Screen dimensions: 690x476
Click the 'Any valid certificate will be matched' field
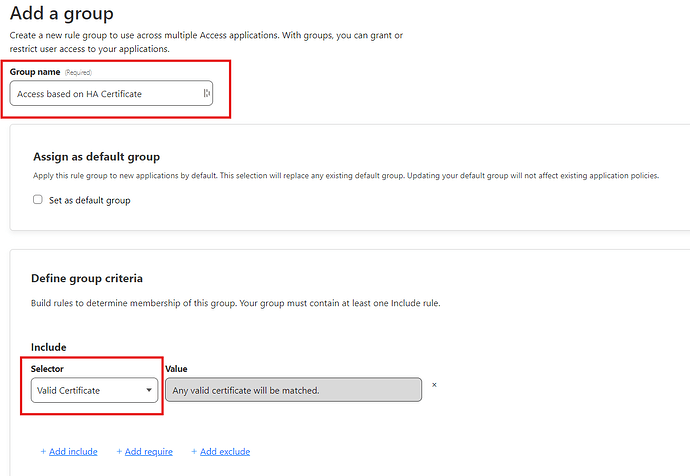coord(293,390)
